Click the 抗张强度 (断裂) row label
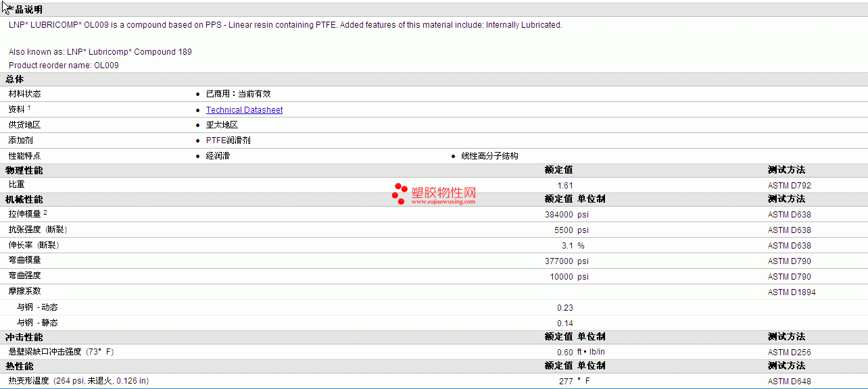Viewport: 868px width, 389px height. (x=37, y=230)
